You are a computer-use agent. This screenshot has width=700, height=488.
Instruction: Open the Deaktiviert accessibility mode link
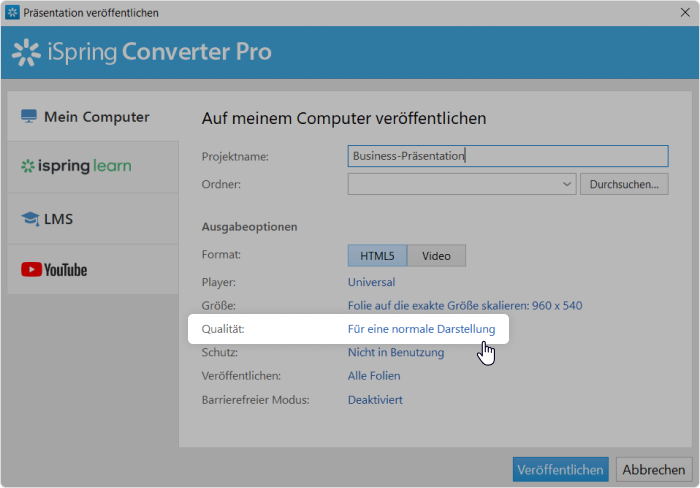[x=375, y=400]
